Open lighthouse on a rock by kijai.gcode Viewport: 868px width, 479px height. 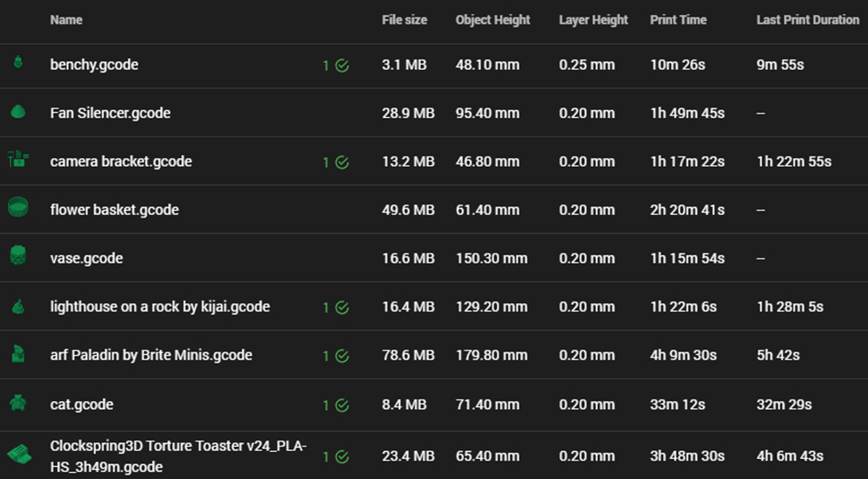160,307
